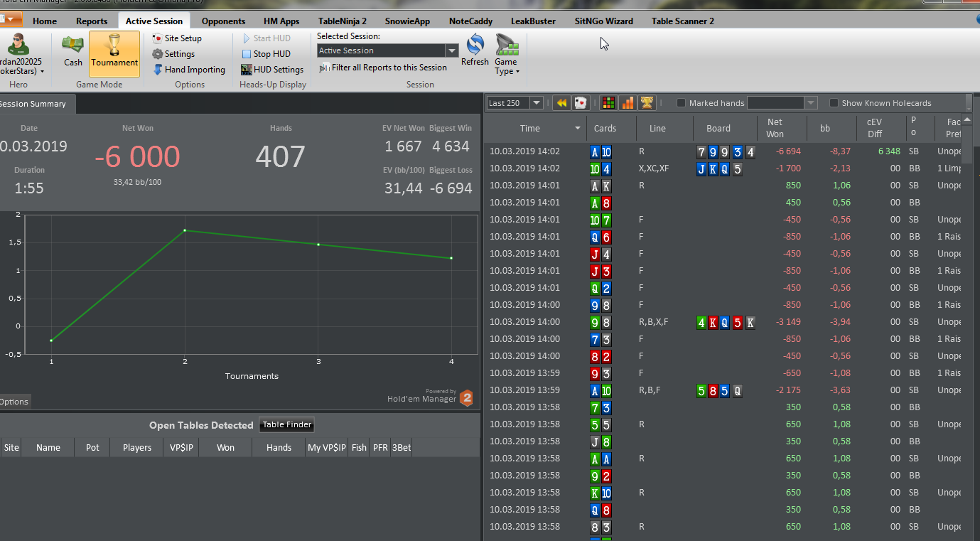Screen dimensions: 980x541
Task: Open the Table Scanner 2 tab
Action: pyautogui.click(x=682, y=21)
